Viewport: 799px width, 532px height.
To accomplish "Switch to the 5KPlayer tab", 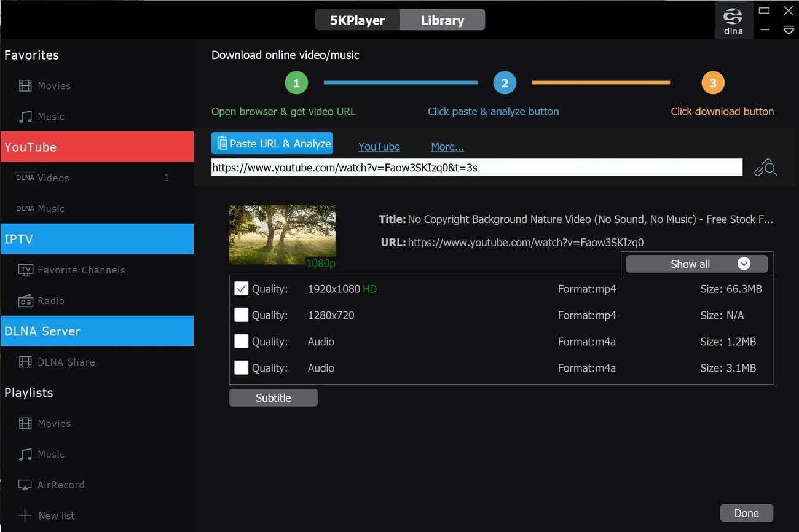I will point(357,20).
